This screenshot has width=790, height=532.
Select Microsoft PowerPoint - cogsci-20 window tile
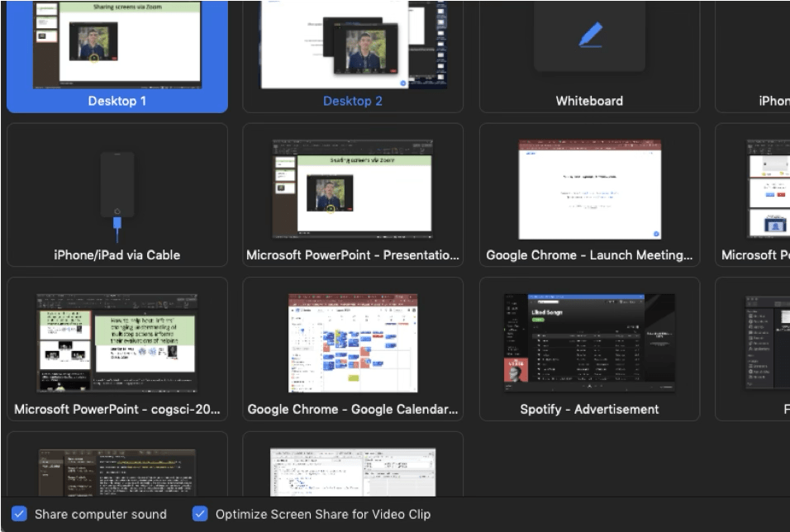click(x=117, y=349)
